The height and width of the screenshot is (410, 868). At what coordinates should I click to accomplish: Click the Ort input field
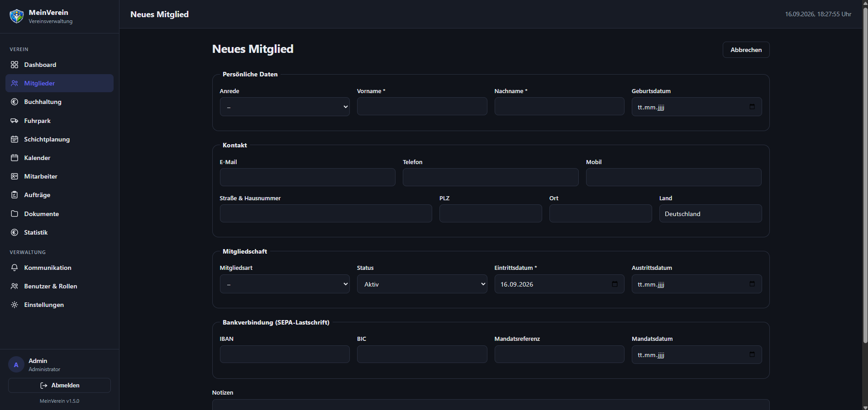tap(601, 213)
